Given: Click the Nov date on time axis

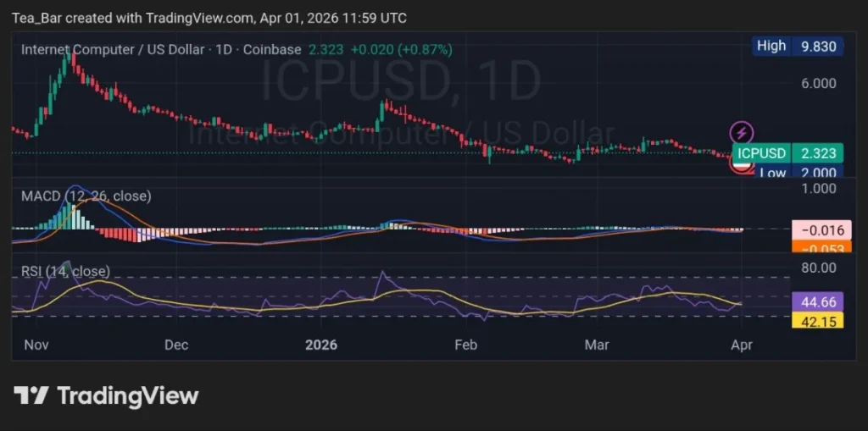Looking at the screenshot, I should pos(35,345).
